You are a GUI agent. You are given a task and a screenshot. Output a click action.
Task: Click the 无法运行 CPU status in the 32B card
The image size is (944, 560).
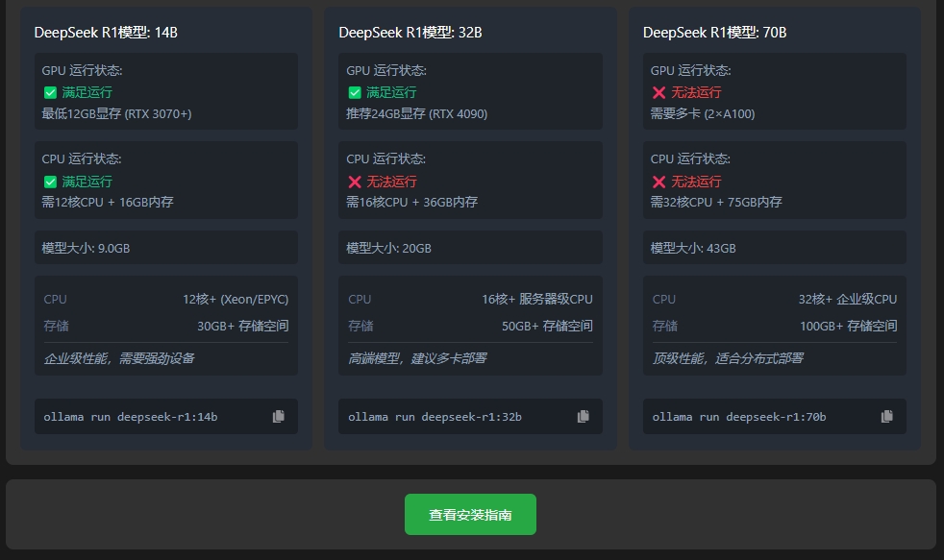tap(391, 182)
